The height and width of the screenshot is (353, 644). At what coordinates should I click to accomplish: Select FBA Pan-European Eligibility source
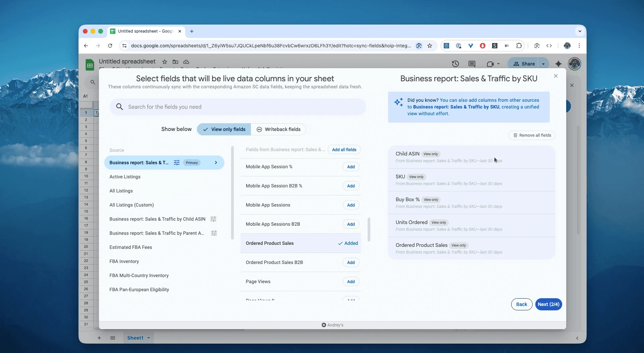[139, 290]
